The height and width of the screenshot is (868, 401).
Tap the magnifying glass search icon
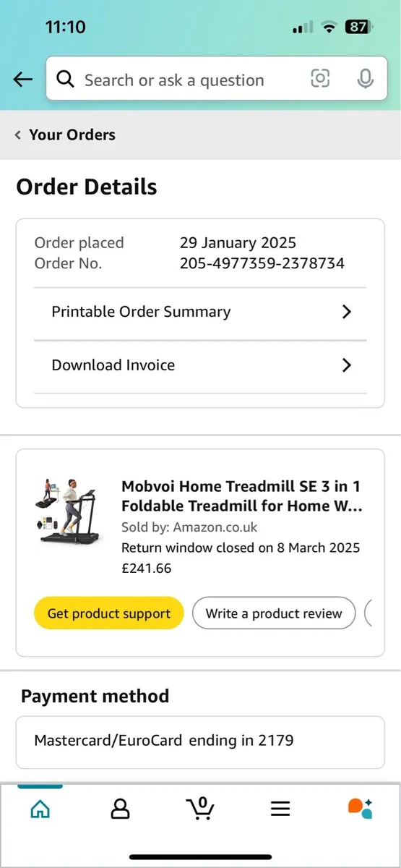pos(66,80)
